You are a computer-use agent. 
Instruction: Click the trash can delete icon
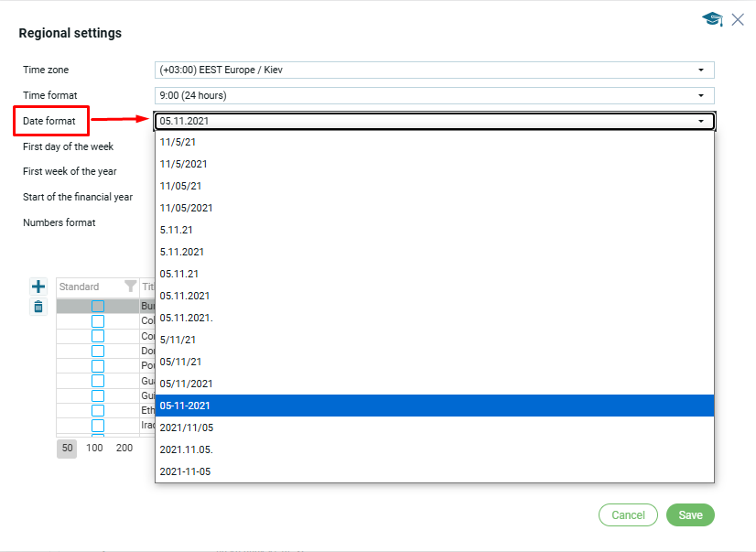point(38,307)
